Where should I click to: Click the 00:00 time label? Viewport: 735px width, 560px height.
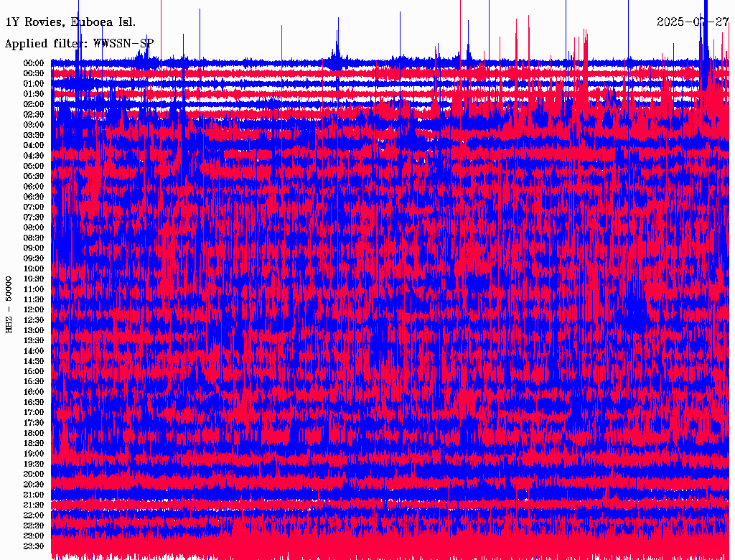[x=34, y=63]
